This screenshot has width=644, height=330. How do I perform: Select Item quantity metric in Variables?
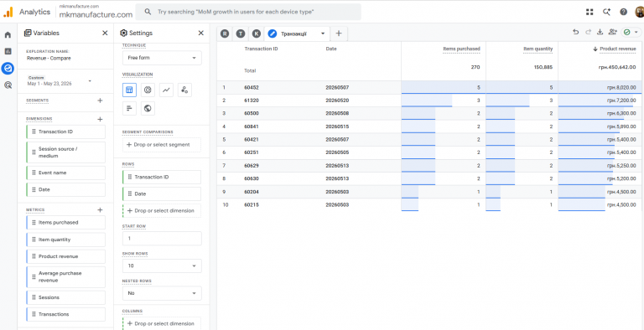(x=65, y=240)
